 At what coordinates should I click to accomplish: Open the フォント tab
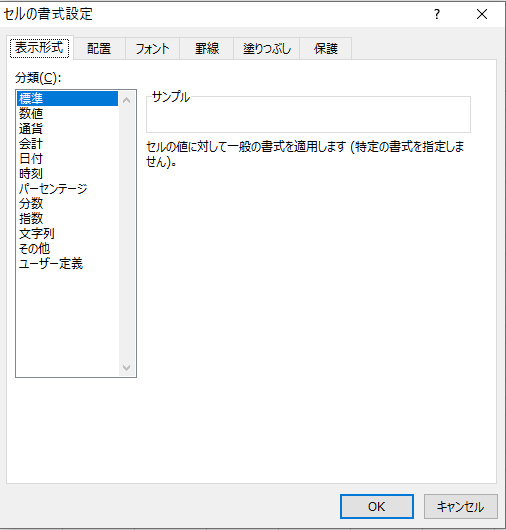pyautogui.click(x=152, y=48)
